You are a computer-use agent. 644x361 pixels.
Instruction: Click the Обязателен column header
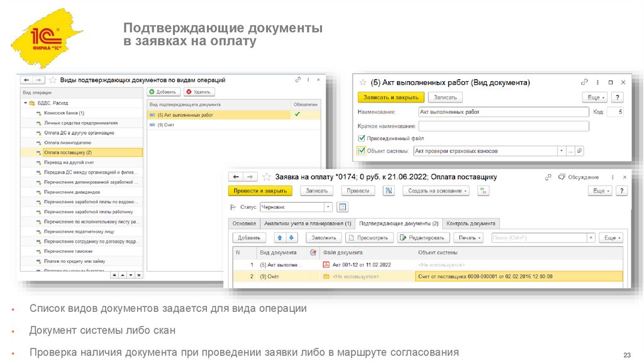(x=306, y=104)
